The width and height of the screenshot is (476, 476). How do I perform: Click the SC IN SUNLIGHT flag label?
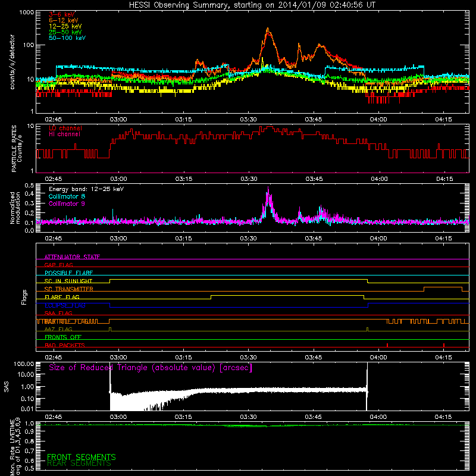click(68, 281)
